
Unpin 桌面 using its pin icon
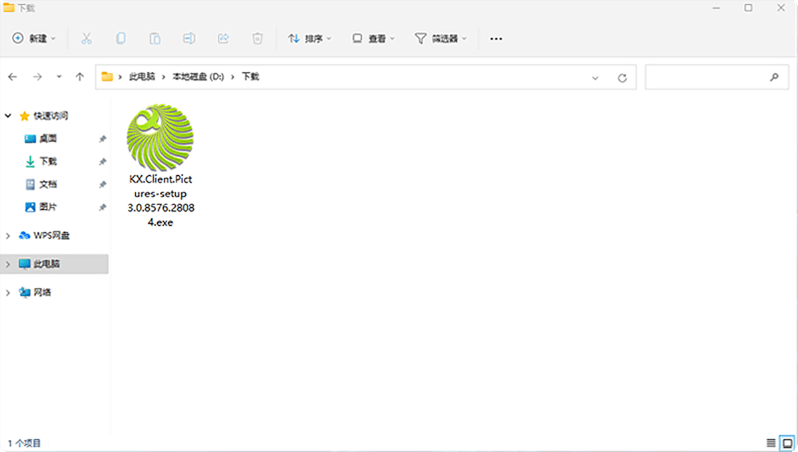102,138
